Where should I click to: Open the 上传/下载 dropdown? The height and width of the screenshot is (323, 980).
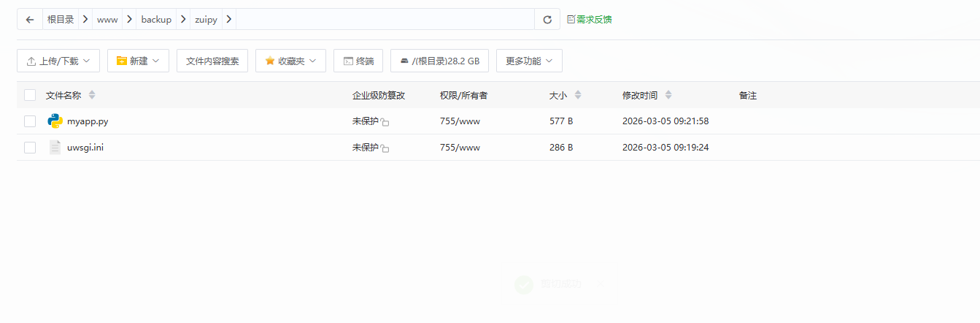tap(58, 61)
